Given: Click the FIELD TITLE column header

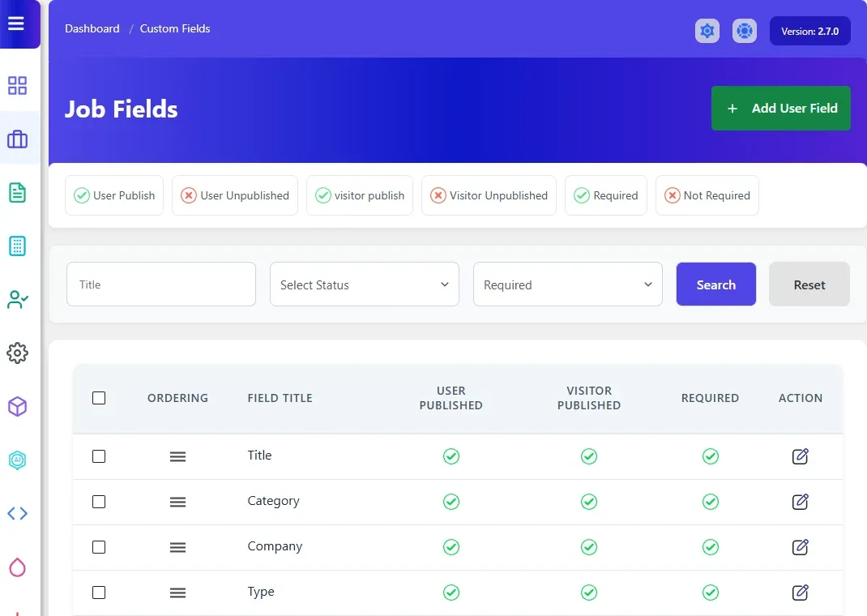Looking at the screenshot, I should point(280,398).
